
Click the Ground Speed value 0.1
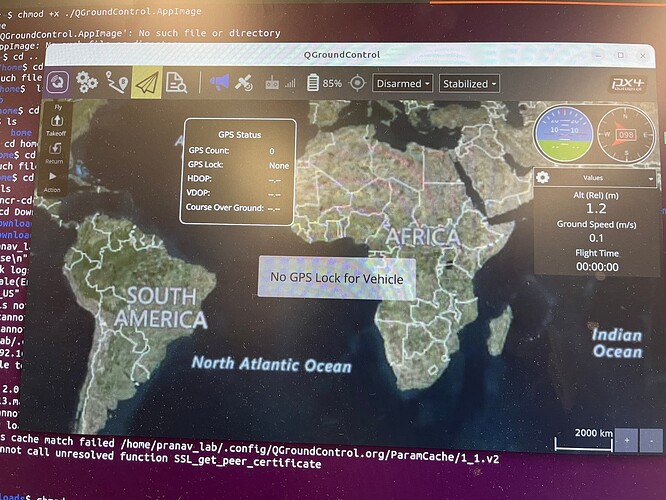coord(596,238)
